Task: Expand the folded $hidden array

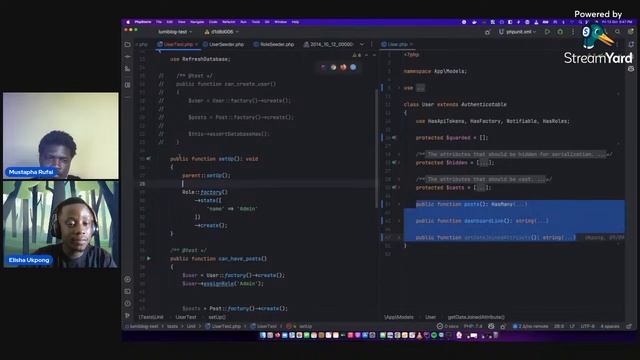Action: coord(484,162)
